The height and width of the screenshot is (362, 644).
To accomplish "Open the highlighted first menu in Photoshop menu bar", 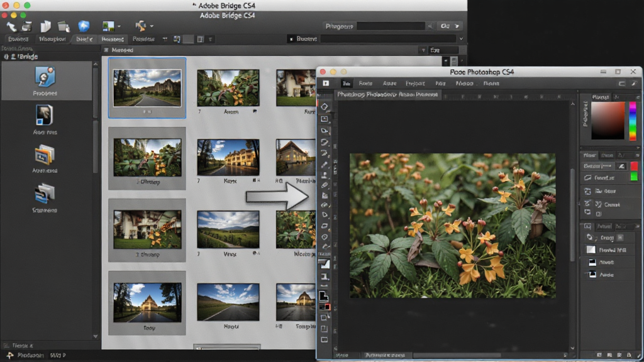I will click(347, 84).
